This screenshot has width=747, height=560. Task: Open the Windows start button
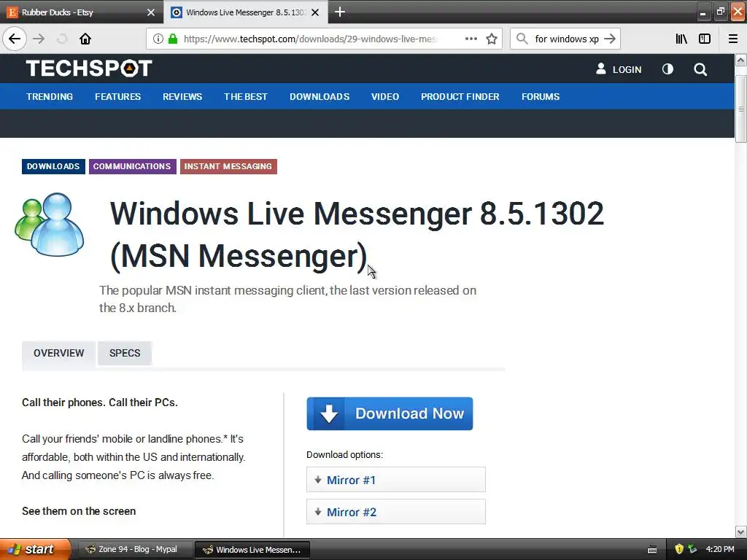(x=34, y=550)
